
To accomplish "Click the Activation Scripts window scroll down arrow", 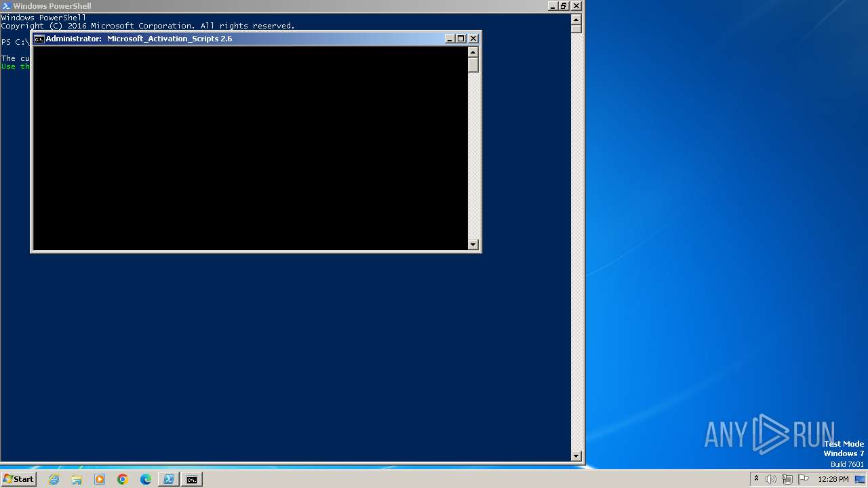I will click(473, 245).
